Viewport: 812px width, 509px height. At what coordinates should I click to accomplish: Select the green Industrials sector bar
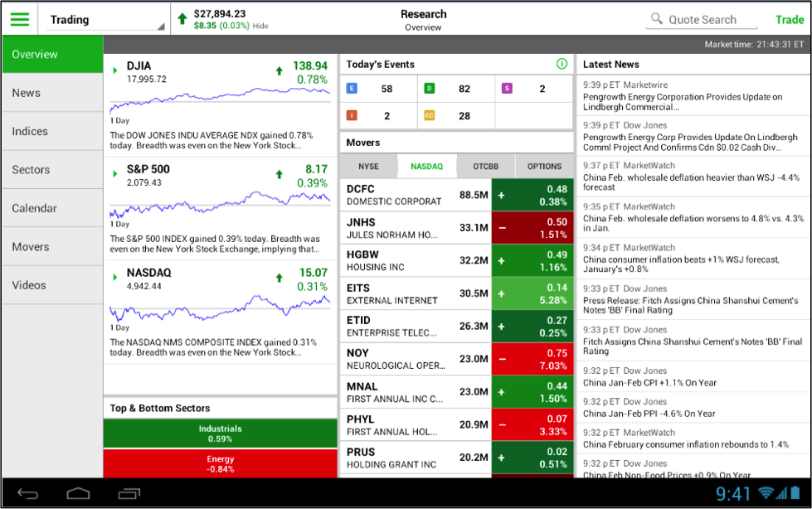220,434
